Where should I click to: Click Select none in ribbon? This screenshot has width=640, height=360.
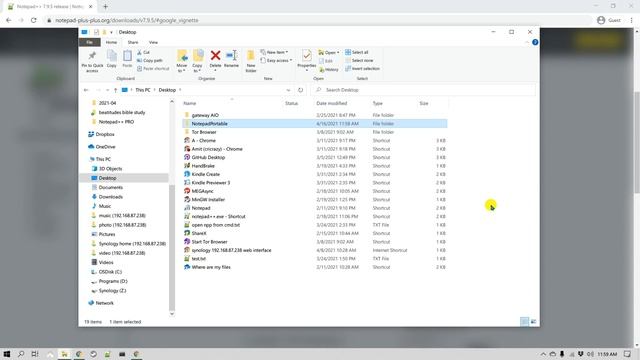coord(359,60)
